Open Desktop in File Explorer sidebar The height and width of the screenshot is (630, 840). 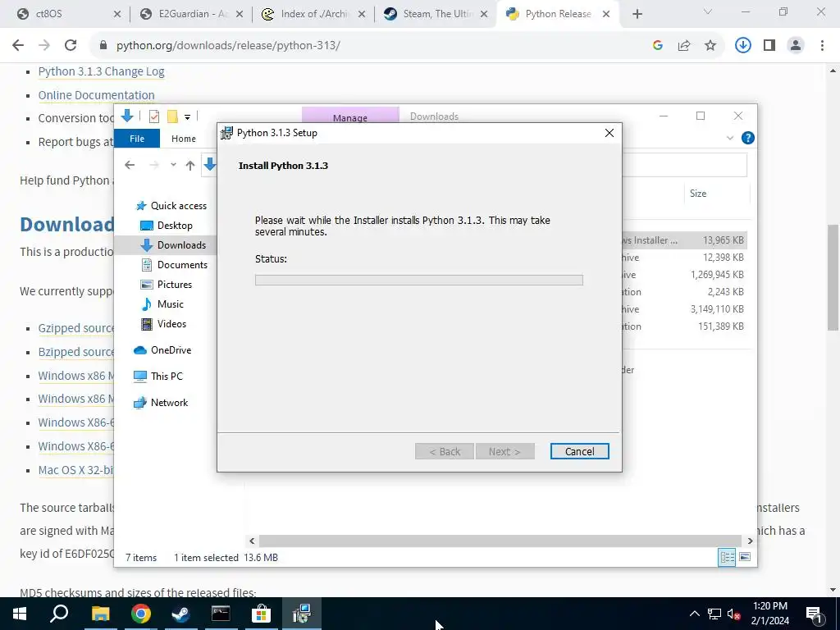[174, 226]
